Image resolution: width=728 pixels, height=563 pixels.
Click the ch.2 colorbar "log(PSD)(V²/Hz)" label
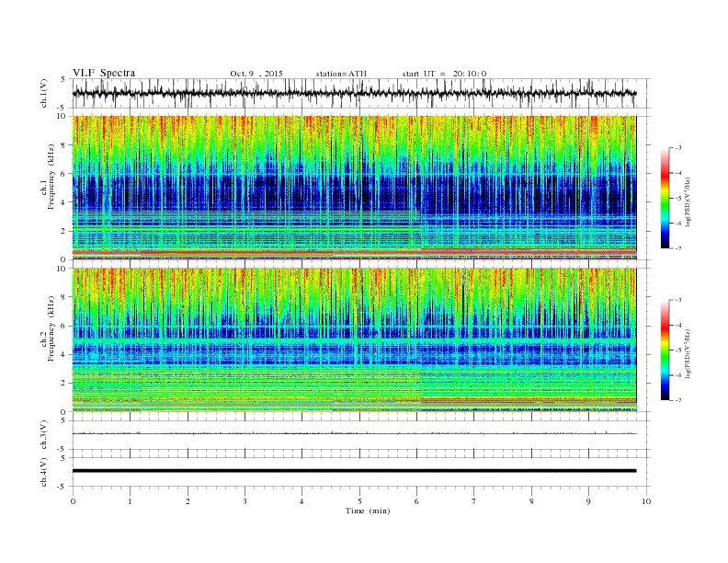688,353
